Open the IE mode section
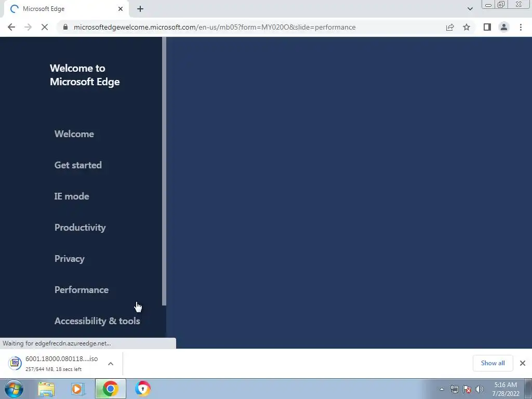This screenshot has width=532, height=399. point(72,196)
